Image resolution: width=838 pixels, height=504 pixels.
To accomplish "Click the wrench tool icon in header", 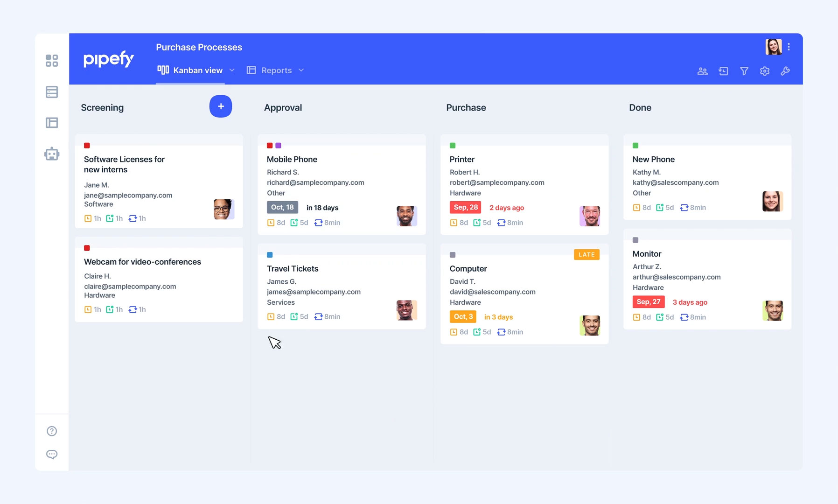I will [x=785, y=71].
